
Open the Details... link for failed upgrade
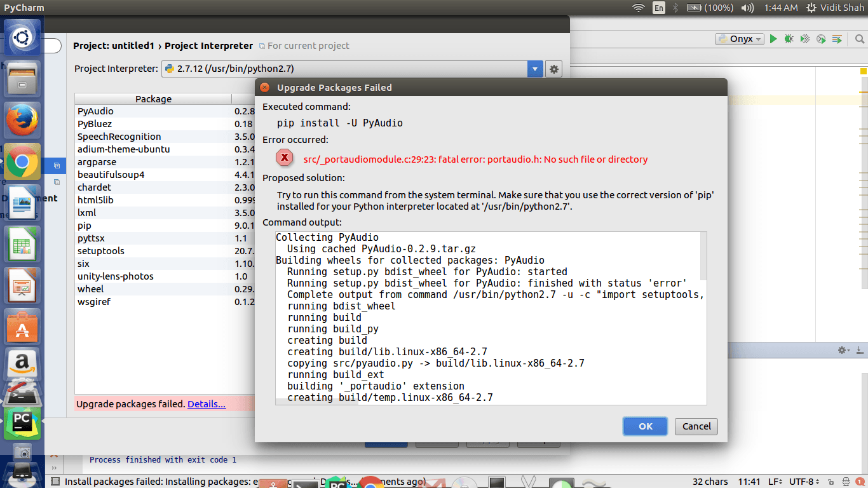point(207,404)
